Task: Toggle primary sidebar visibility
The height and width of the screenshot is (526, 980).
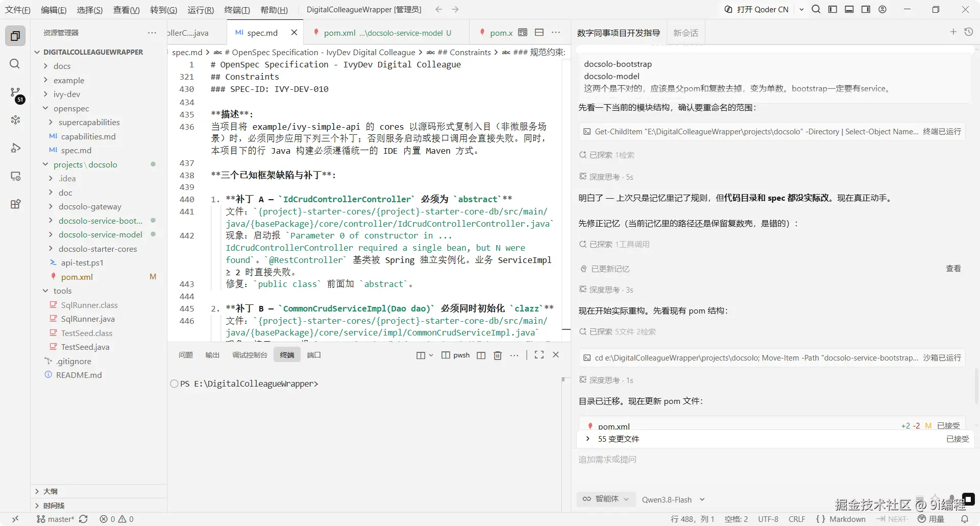Action: click(x=832, y=9)
